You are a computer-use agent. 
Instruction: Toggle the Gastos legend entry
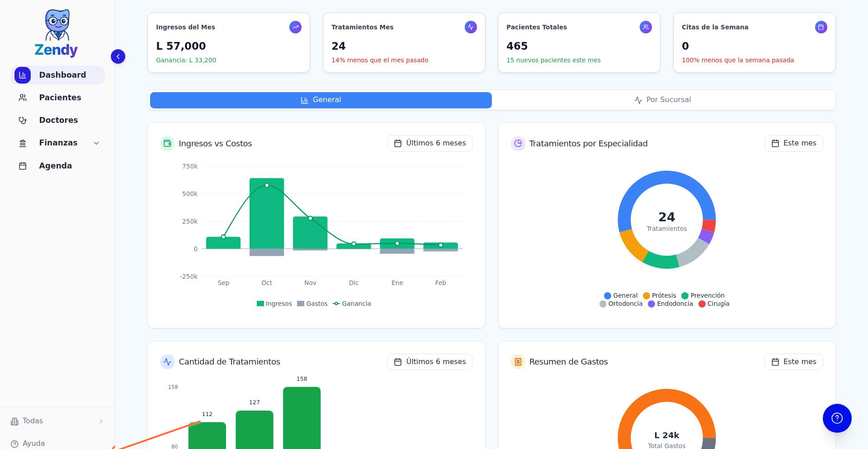[312, 304]
